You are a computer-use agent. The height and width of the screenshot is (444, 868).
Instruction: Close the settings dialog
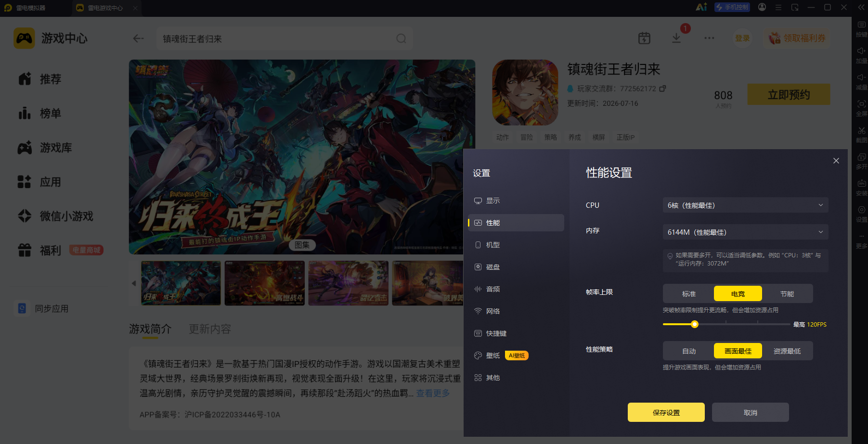[x=836, y=161]
